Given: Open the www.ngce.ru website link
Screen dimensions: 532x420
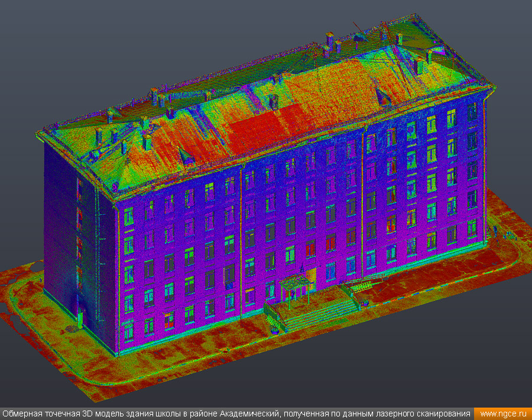Looking at the screenshot, I should [x=502, y=413].
